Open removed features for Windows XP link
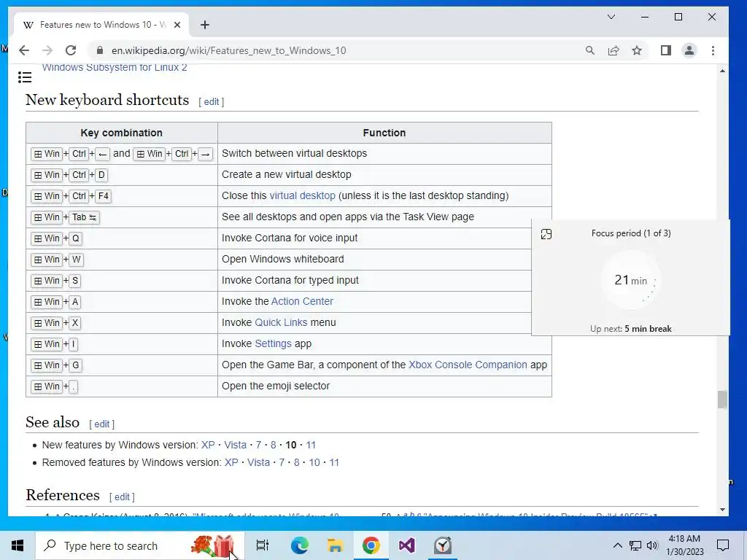The image size is (747, 560). pyautogui.click(x=231, y=462)
